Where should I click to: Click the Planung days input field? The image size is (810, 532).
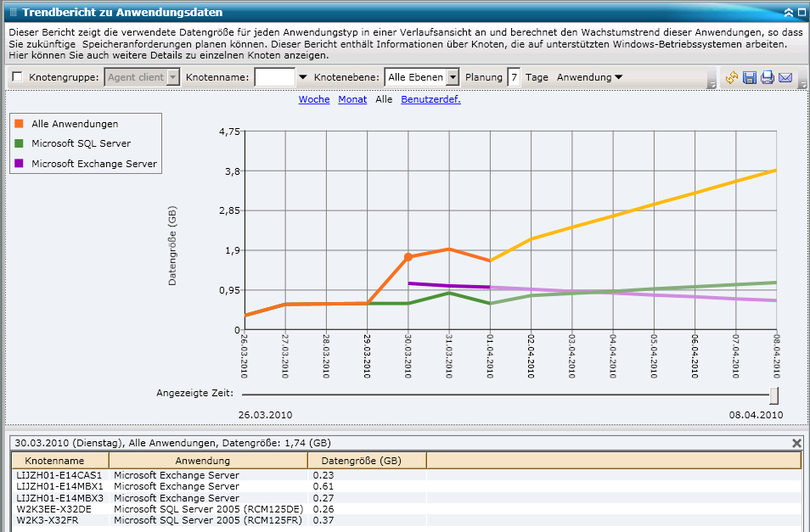(514, 77)
